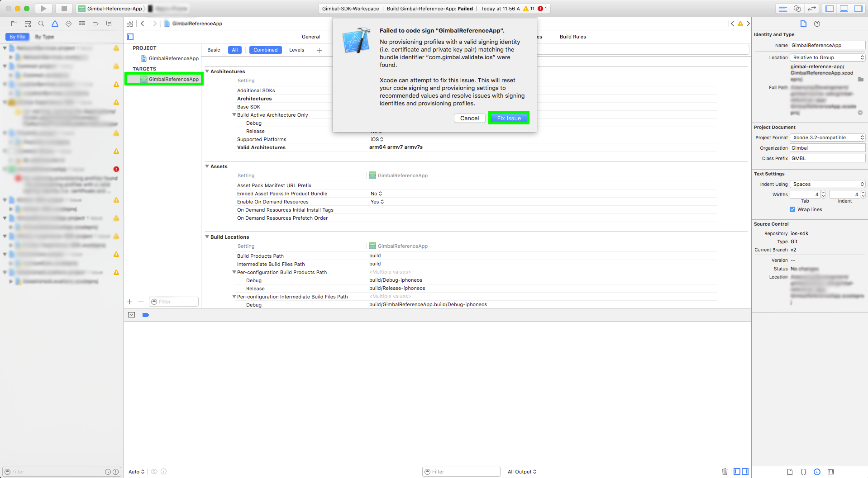The image size is (868, 478).
Task: Open the find navigator
Action: click(x=41, y=24)
